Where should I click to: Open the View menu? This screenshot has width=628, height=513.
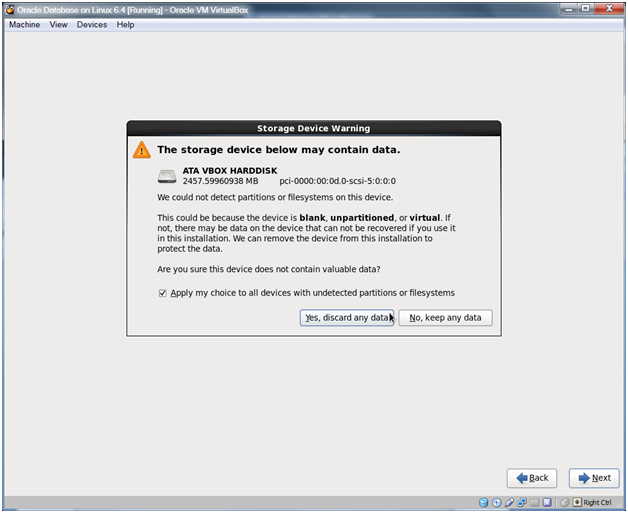pyautogui.click(x=58, y=24)
